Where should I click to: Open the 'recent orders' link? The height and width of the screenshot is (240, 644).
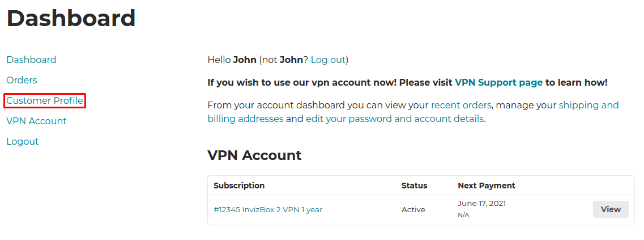(460, 105)
